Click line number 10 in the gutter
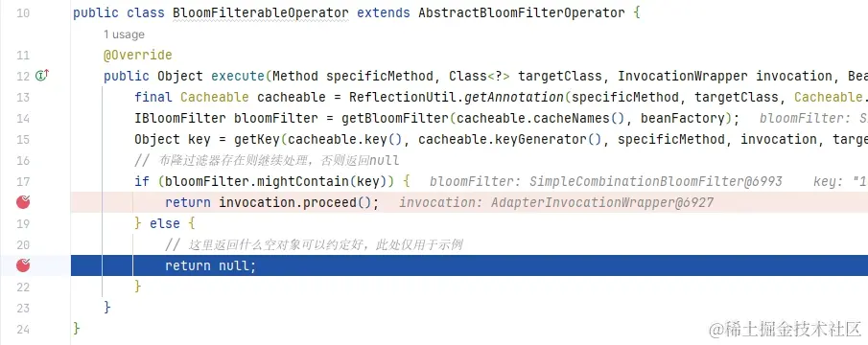Image resolution: width=868 pixels, height=345 pixels. tap(23, 12)
